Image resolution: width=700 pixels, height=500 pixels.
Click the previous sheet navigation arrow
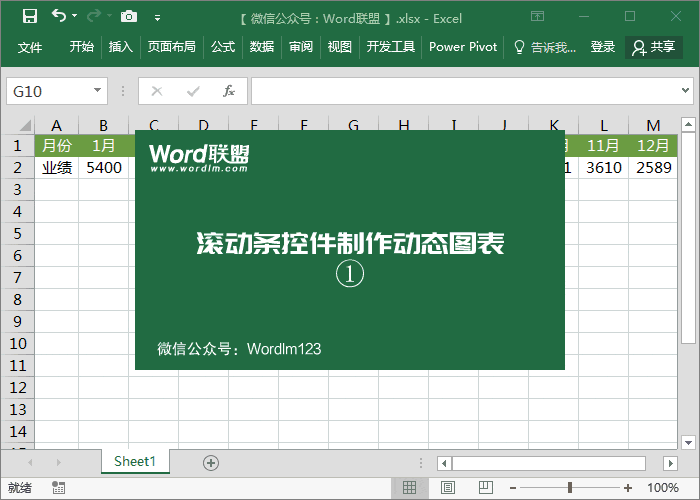pos(30,462)
